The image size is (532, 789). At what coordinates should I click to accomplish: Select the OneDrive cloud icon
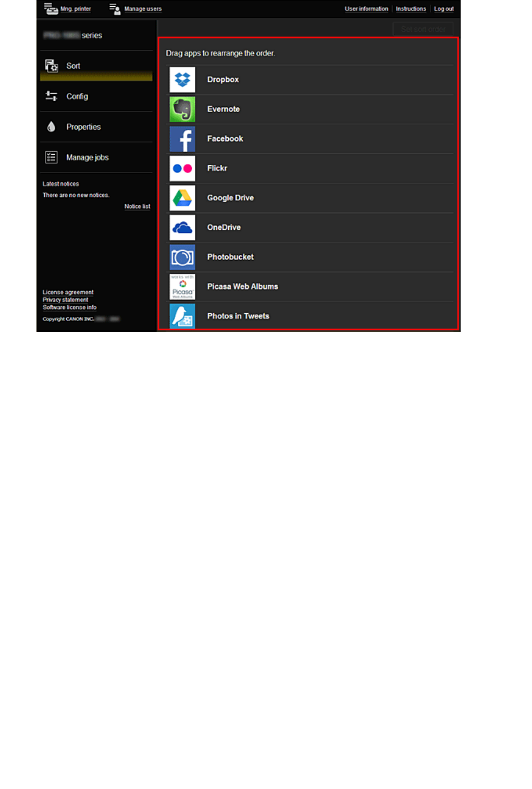tap(182, 228)
